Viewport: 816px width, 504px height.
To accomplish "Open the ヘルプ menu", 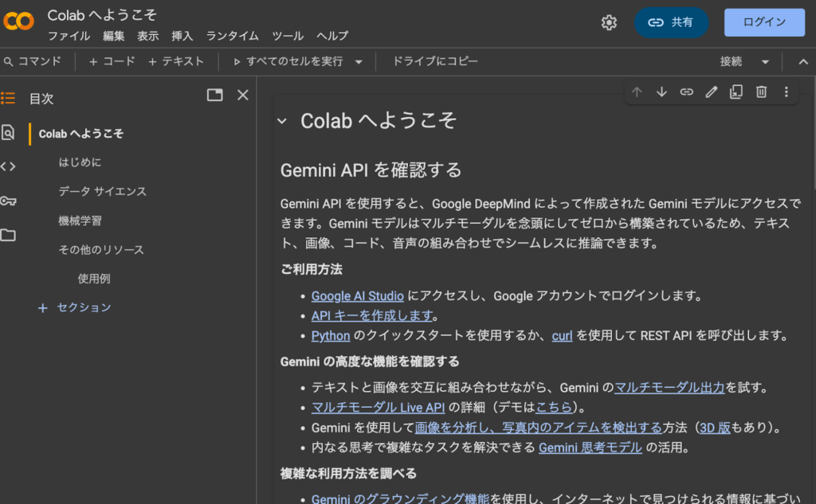I will tap(332, 36).
